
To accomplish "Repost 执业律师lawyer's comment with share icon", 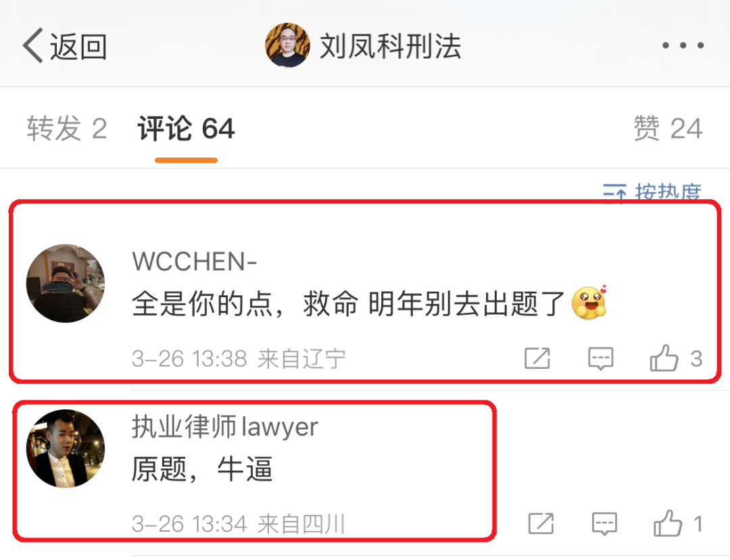I will point(541,524).
